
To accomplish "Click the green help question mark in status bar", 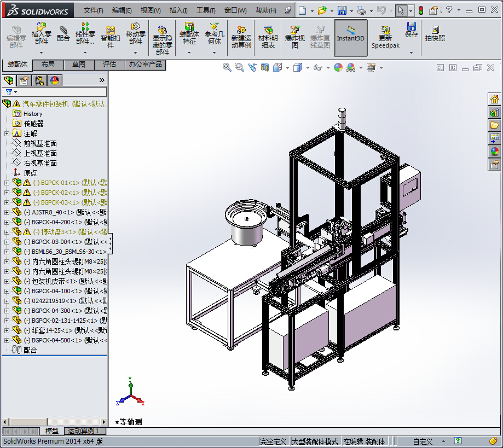I will click(458, 441).
